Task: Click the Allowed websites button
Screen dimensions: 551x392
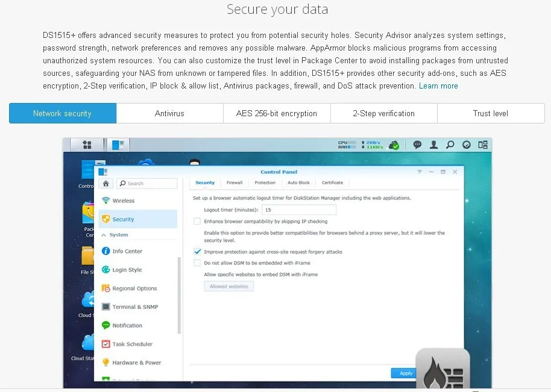Action: [x=228, y=287]
